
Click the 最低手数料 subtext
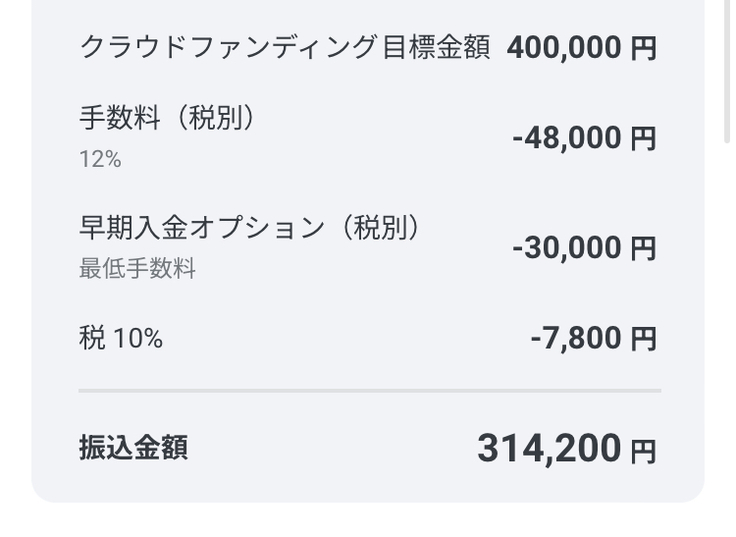pyautogui.click(x=137, y=269)
